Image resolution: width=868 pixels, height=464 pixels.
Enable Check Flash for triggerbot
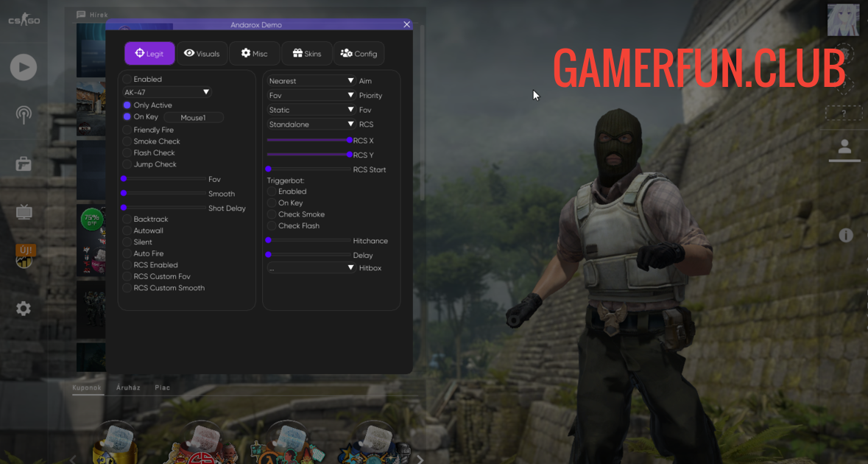tap(272, 226)
